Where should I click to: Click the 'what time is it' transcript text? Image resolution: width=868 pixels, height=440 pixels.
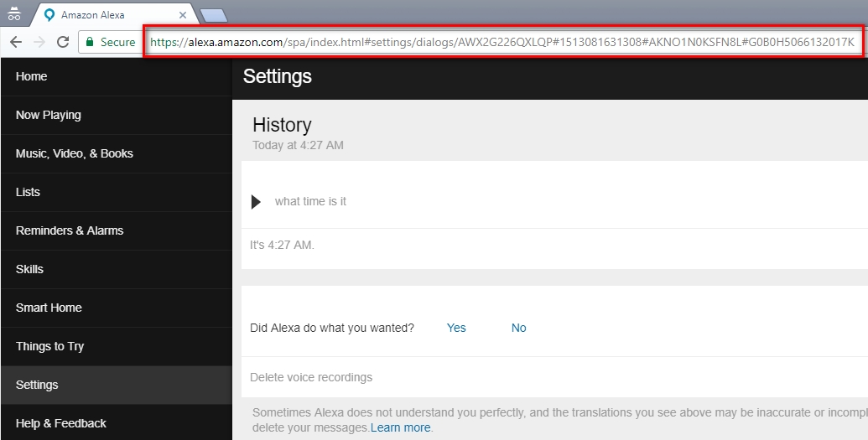pyautogui.click(x=310, y=201)
